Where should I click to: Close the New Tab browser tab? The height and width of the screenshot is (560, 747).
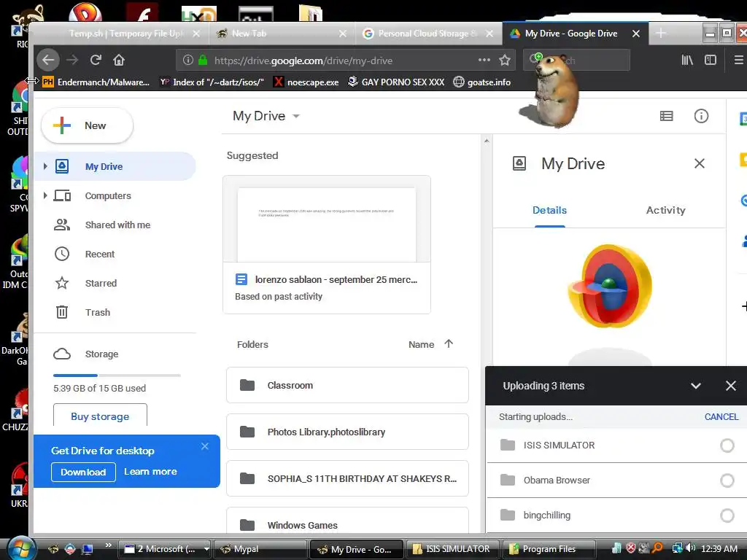coord(343,34)
